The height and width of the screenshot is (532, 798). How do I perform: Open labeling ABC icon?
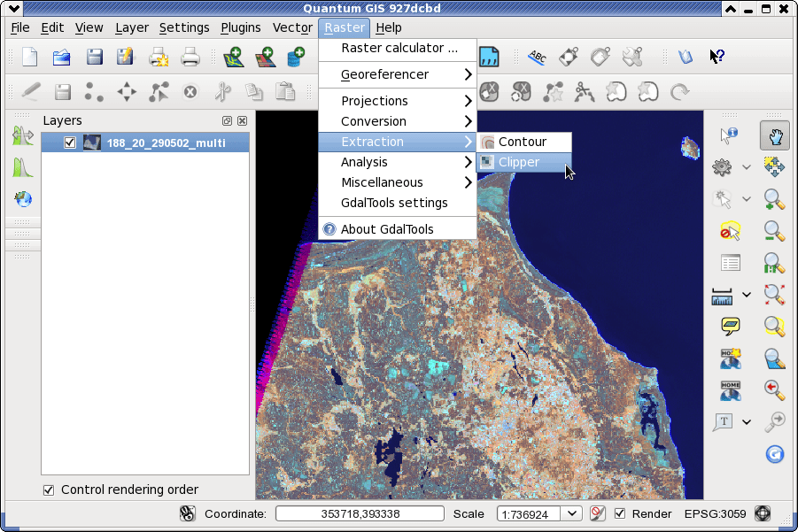pos(537,57)
